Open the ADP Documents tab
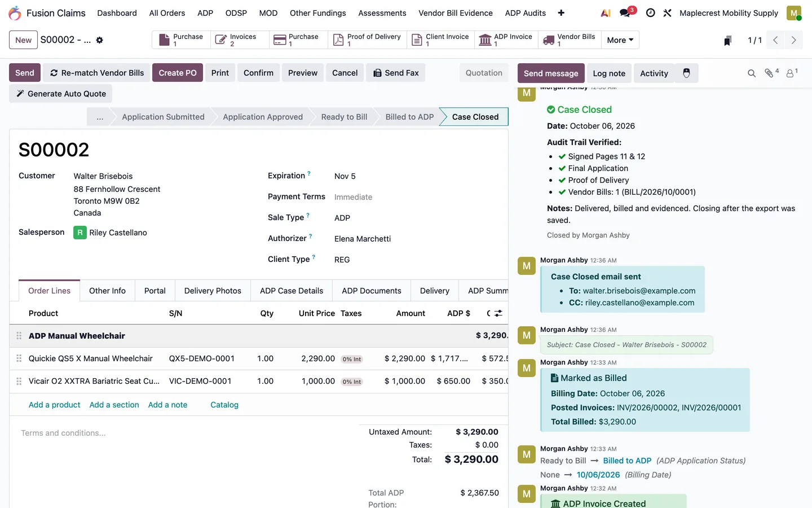Image resolution: width=812 pixels, height=508 pixels. 372,291
